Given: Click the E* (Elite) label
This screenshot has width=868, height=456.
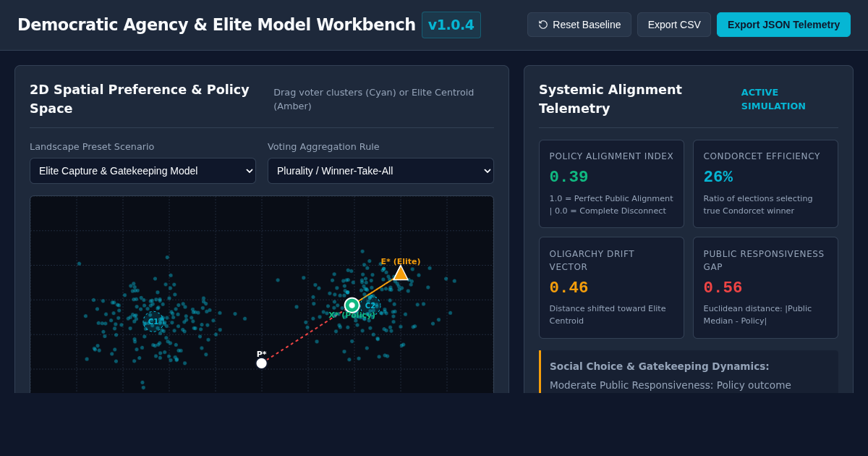Looking at the screenshot, I should [x=401, y=261].
